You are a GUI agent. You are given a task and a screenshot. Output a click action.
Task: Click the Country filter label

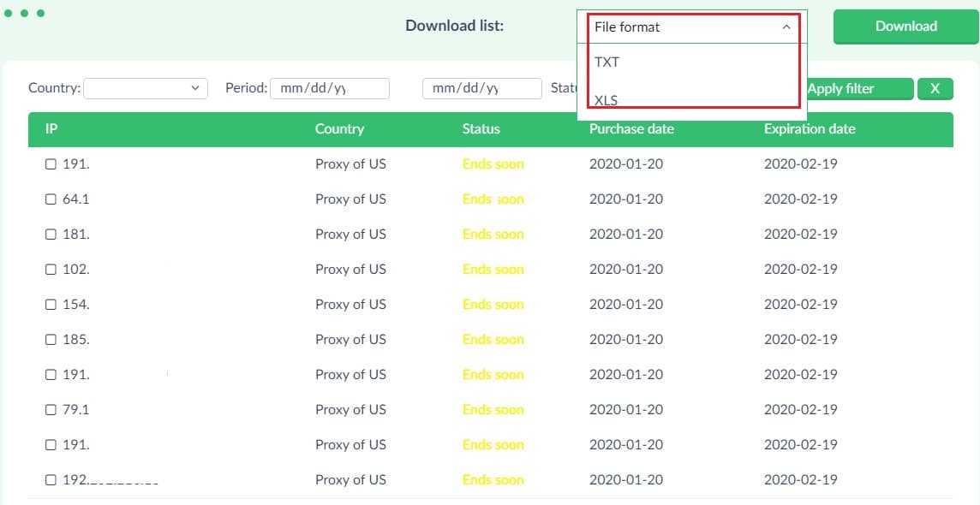[x=54, y=88]
